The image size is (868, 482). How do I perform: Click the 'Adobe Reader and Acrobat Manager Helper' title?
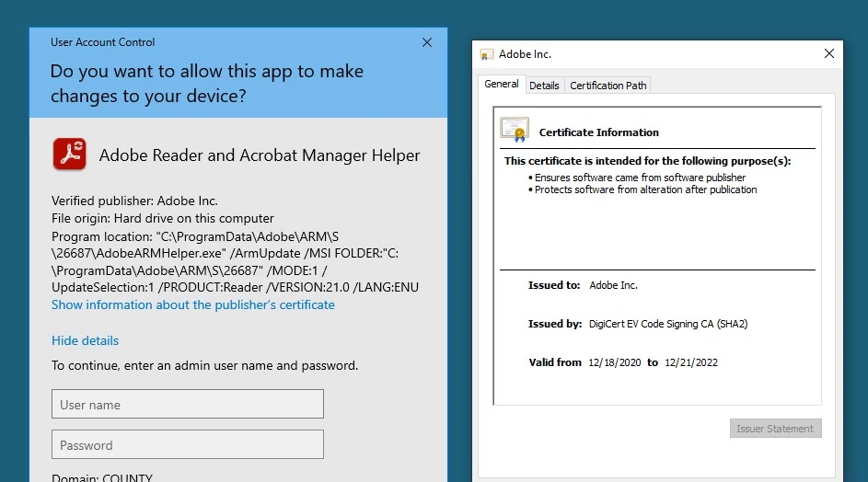(x=260, y=155)
